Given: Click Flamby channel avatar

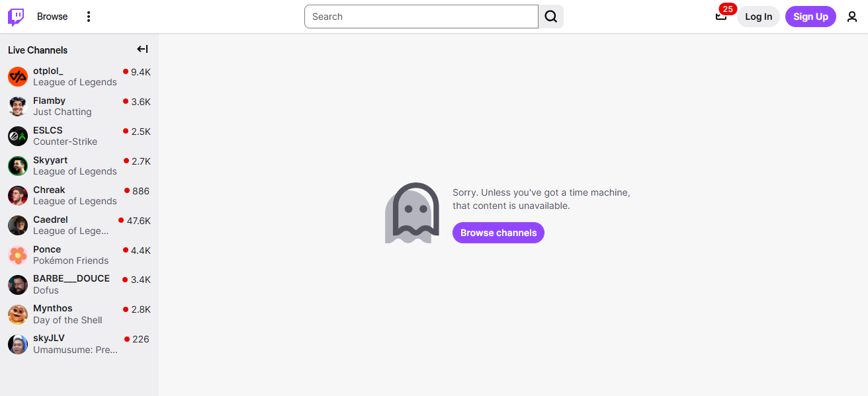Looking at the screenshot, I should click(18, 106).
